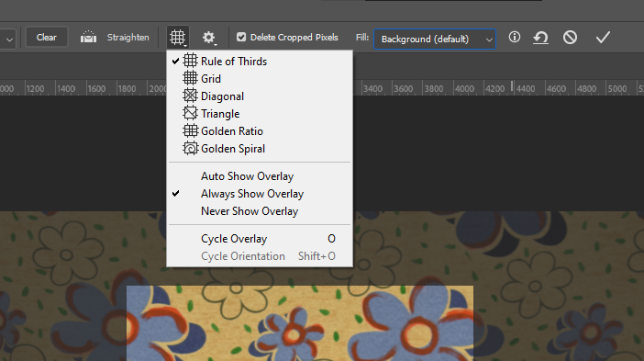Select Always Show Overlay option
Image resolution: width=644 pixels, height=361 pixels.
260,194
